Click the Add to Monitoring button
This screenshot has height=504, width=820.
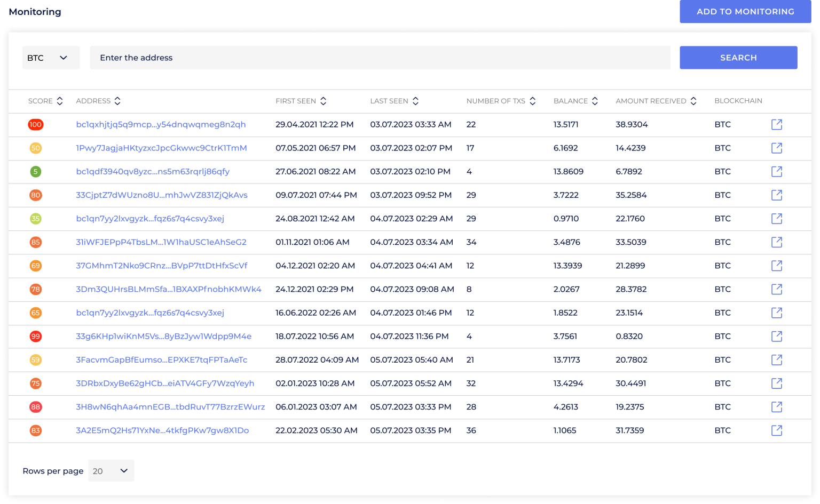(x=745, y=12)
